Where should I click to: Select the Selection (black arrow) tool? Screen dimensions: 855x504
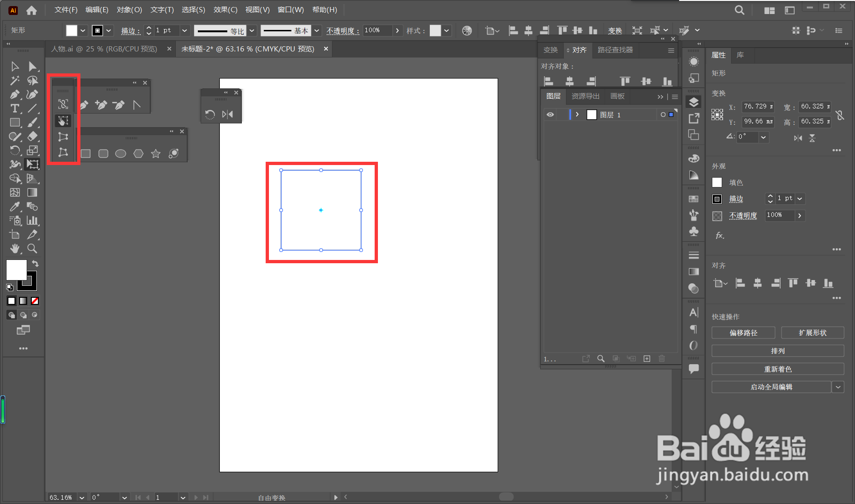15,66
